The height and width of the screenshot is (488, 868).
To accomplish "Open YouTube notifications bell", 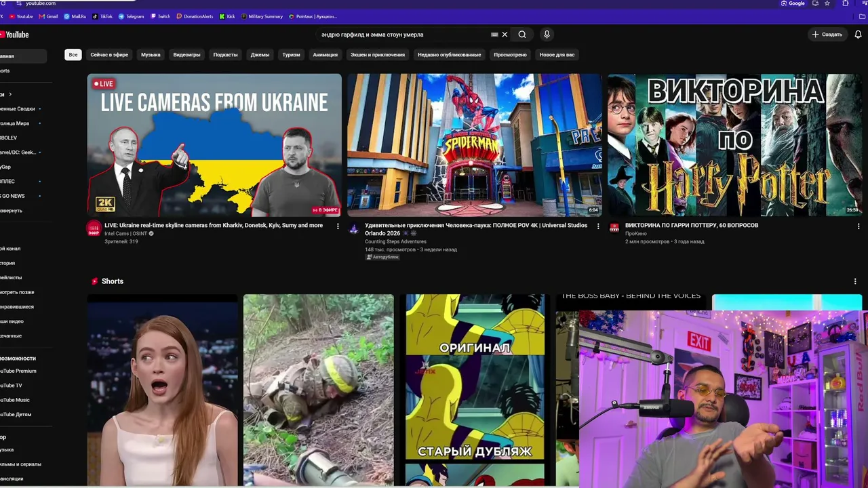I will click(x=858, y=35).
